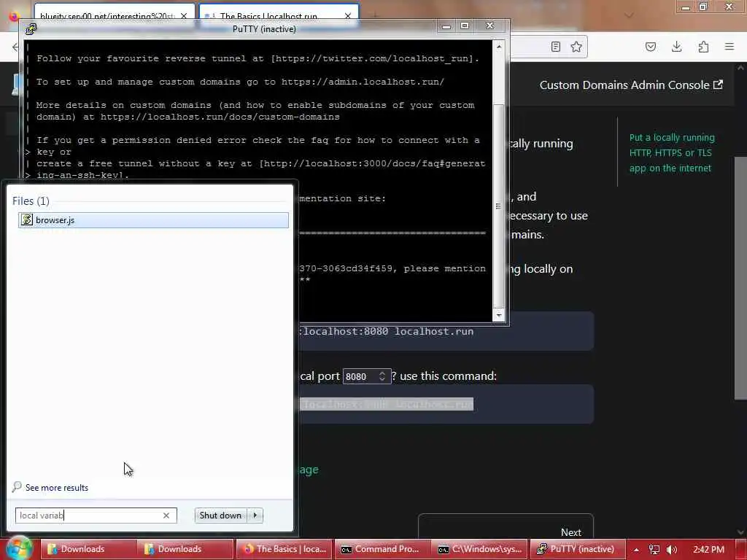747x560 pixels.
Task: Open the Firefox list all tabs chevron
Action: coord(629,16)
